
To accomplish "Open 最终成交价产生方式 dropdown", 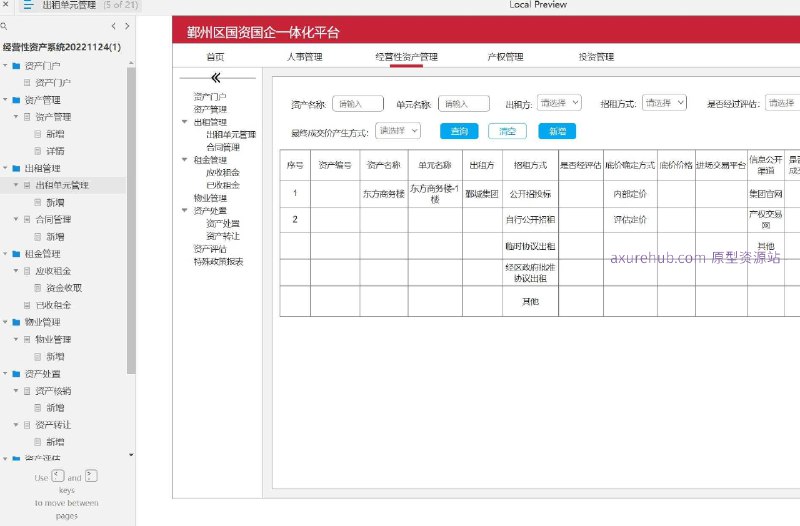I will 398,131.
